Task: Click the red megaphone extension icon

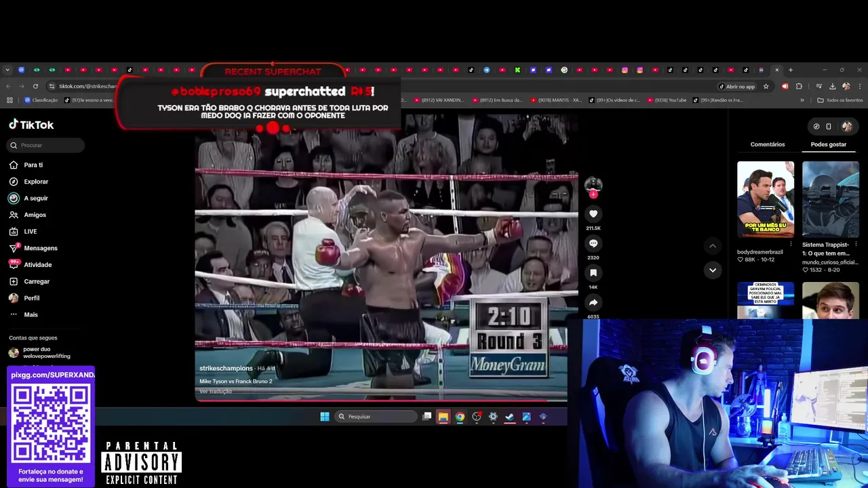Action: click(785, 86)
